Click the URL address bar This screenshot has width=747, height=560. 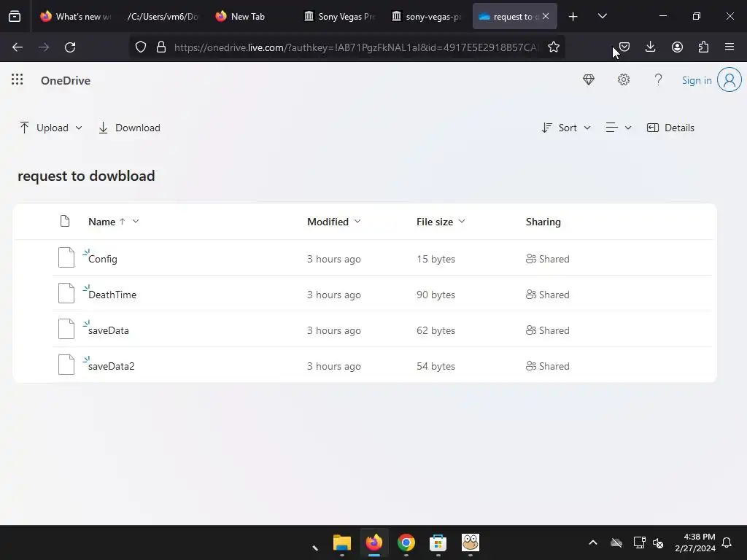356,47
